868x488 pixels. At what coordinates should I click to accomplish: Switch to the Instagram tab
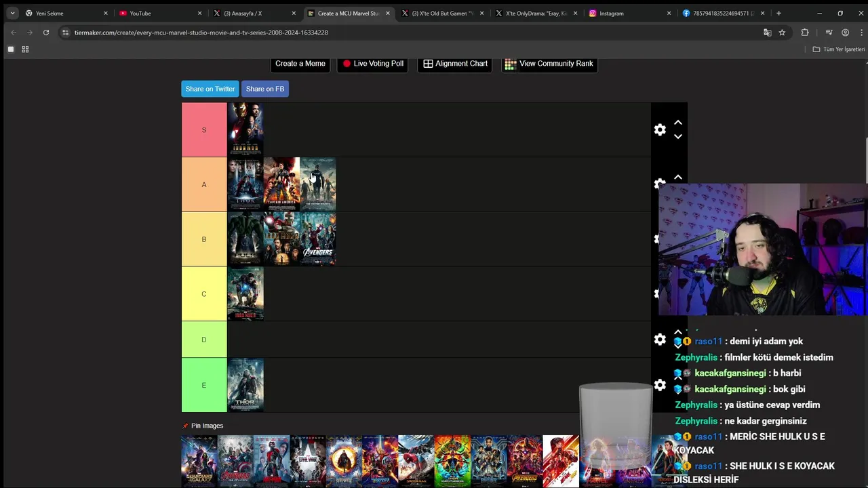click(x=629, y=13)
